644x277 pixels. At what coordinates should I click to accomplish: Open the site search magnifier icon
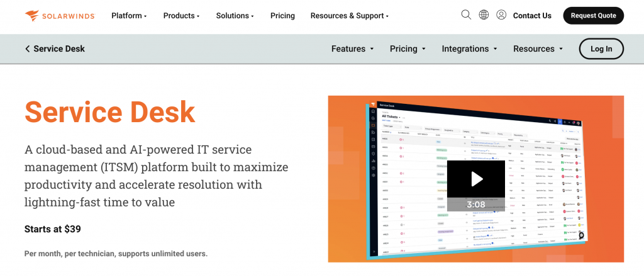466,15
